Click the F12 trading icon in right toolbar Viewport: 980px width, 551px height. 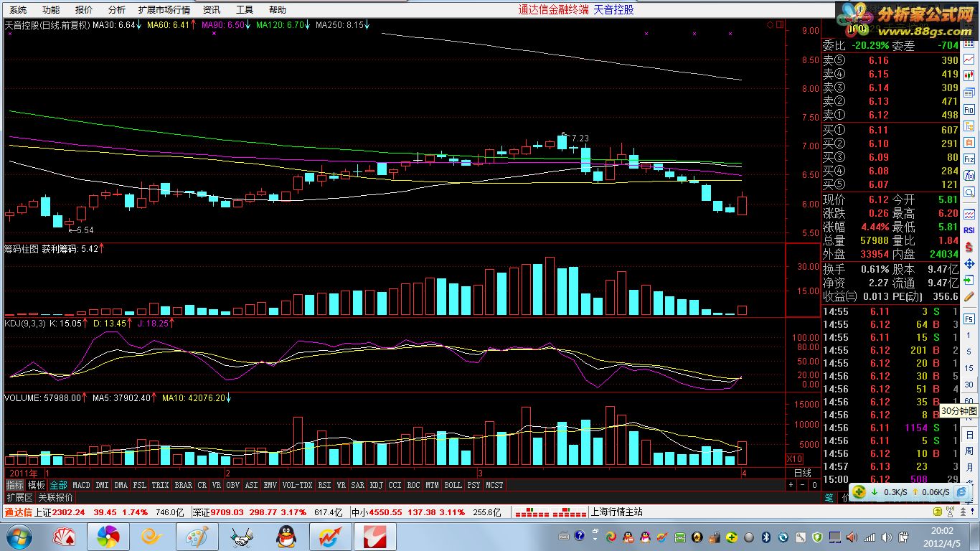[x=969, y=159]
